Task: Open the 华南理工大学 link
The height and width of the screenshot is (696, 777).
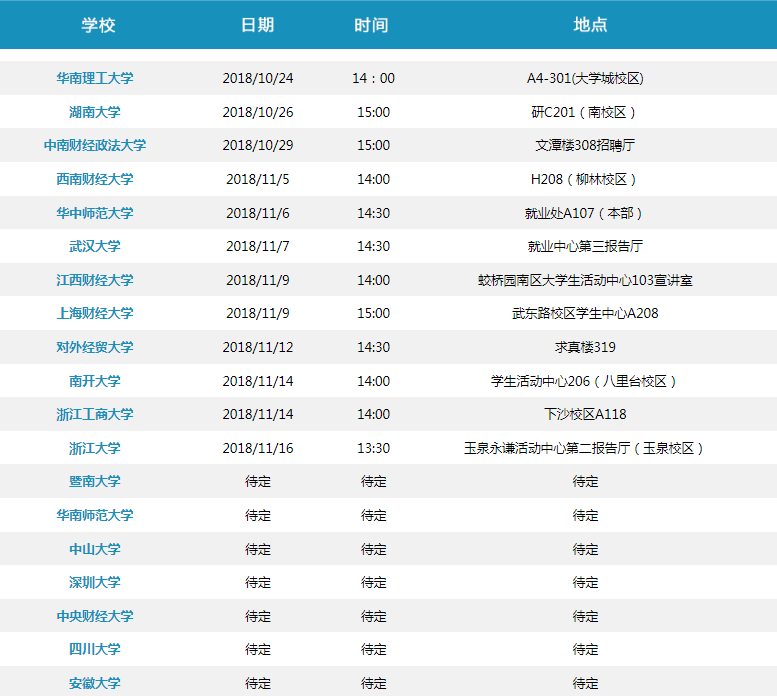Action: (95, 78)
